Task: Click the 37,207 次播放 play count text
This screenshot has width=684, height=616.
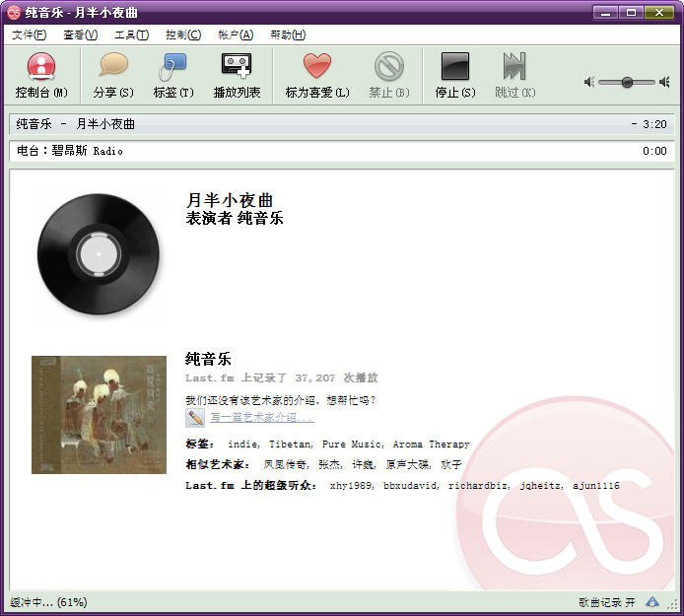Action: [336, 377]
